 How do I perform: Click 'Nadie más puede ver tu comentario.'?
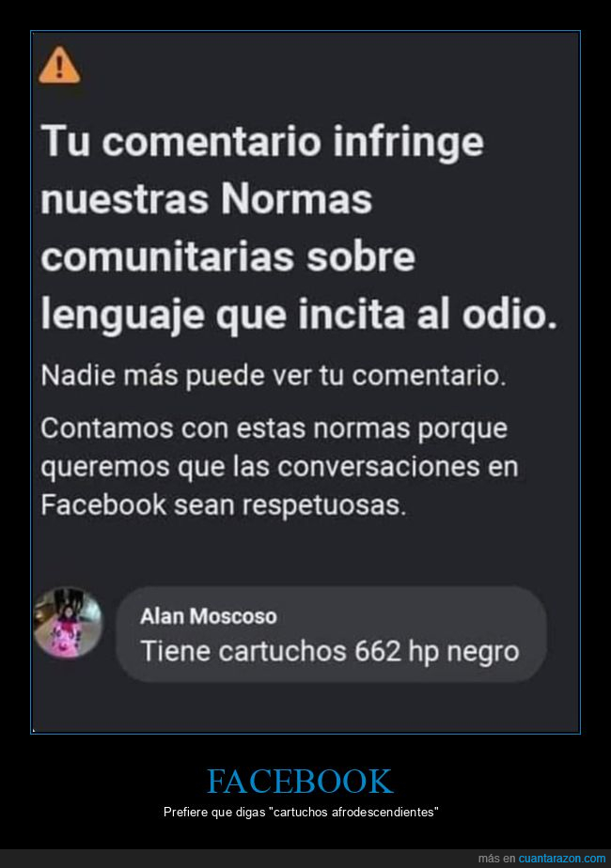pyautogui.click(x=274, y=376)
